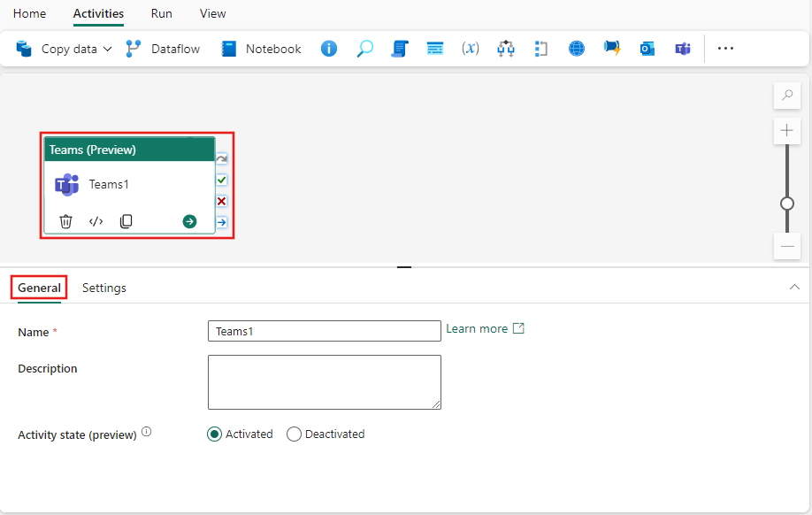812x515 pixels.
Task: Add a Notebook activity
Action: coord(261,49)
